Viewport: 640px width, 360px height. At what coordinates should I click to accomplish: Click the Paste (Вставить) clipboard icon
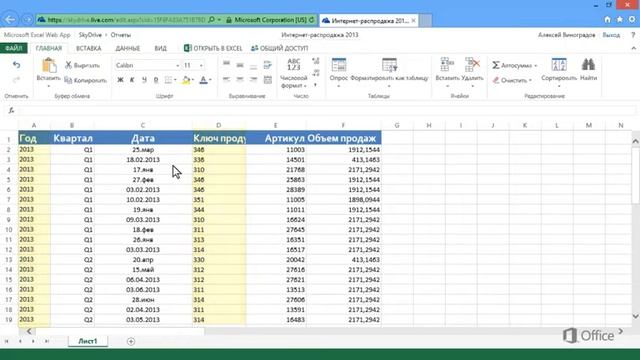coord(49,65)
